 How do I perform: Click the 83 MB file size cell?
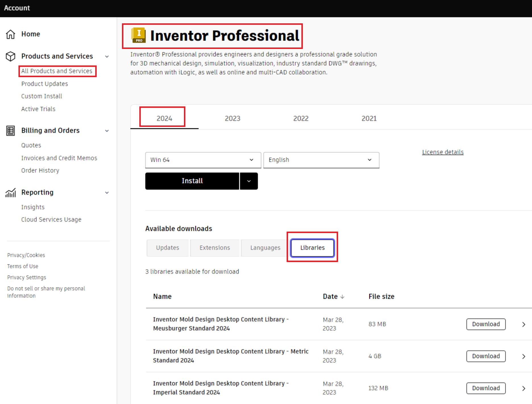[x=377, y=324]
